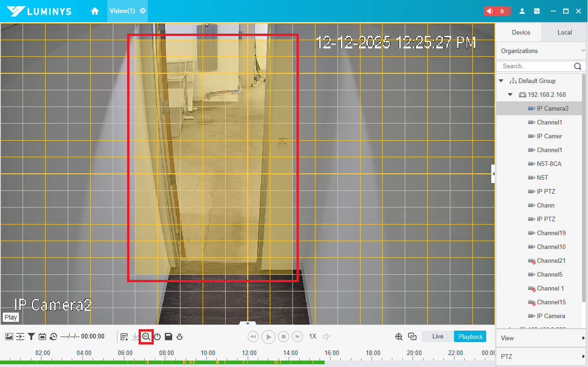
Task: Click the digital zoom-in icon
Action: [x=399, y=337]
